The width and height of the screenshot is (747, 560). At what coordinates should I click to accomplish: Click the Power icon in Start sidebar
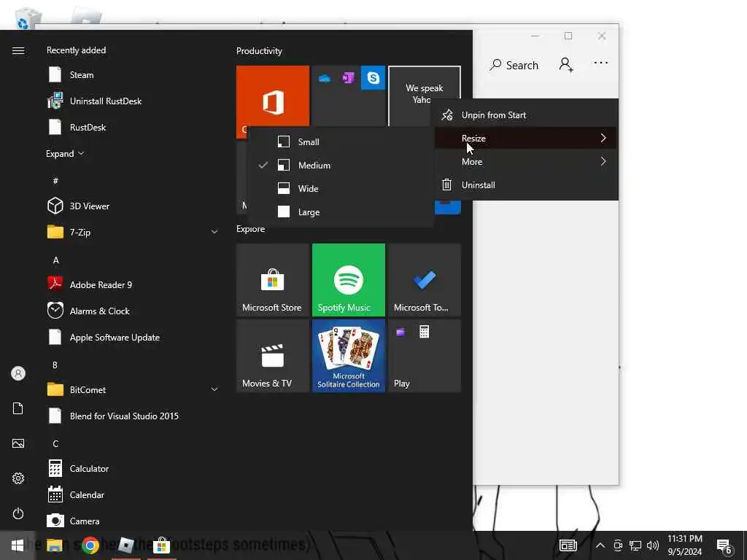pos(18,513)
